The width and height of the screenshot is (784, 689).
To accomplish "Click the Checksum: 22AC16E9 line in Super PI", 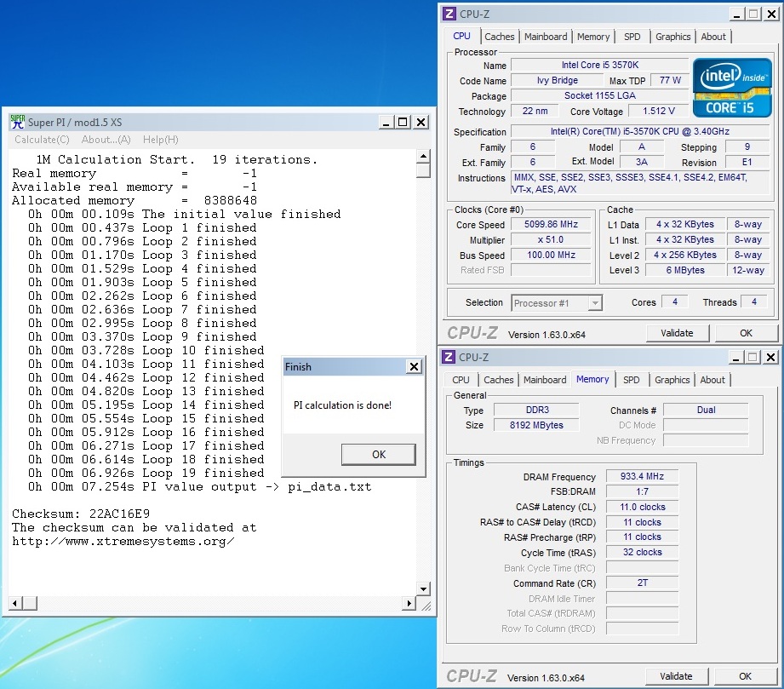I will 81,514.
